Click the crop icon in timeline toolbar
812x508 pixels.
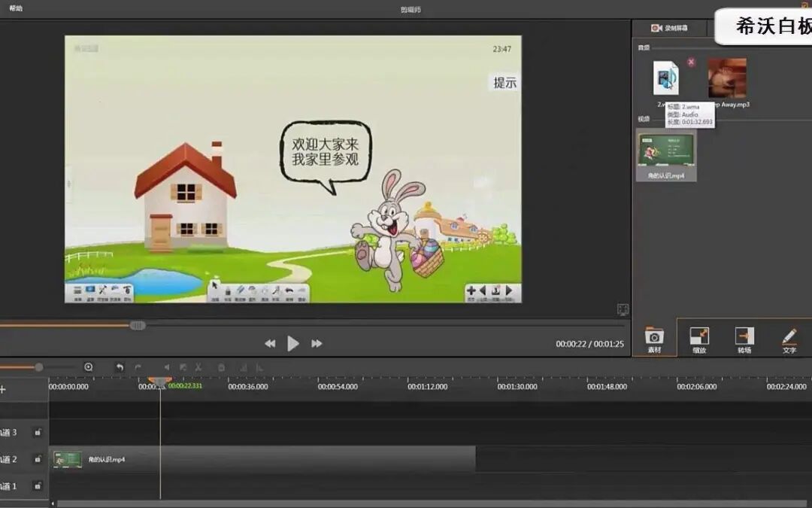[x=183, y=367]
